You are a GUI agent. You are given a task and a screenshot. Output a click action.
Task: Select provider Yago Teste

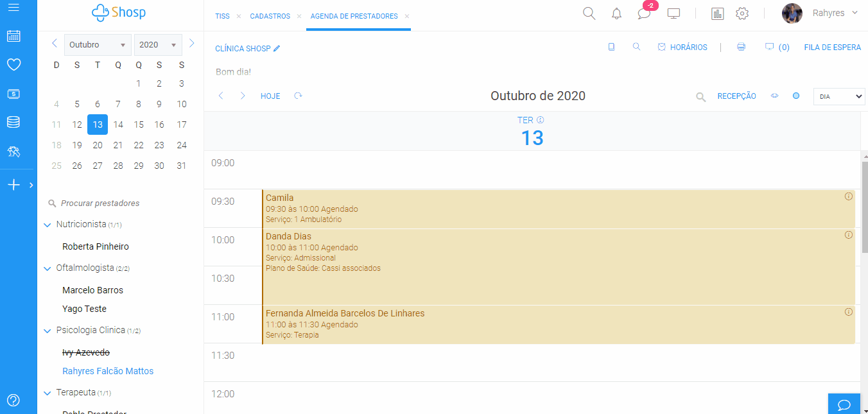(x=84, y=309)
